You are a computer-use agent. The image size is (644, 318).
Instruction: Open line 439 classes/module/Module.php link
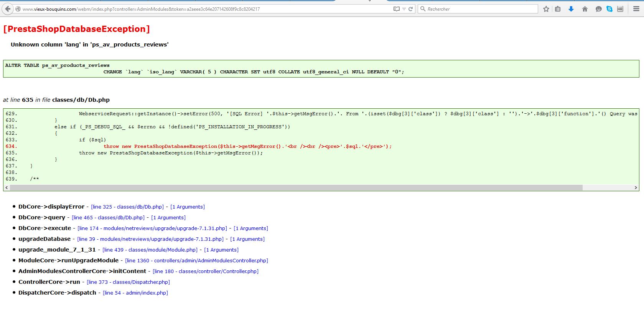pyautogui.click(x=150, y=250)
